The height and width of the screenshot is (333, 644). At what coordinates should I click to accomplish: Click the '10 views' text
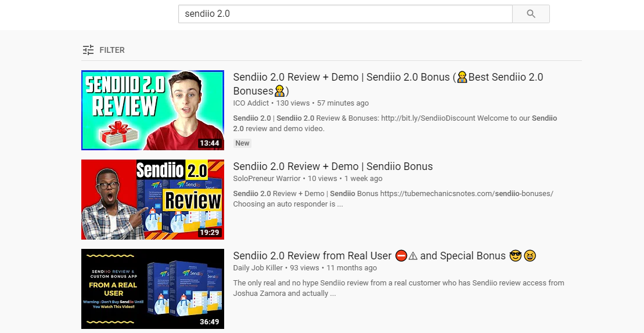[322, 179]
